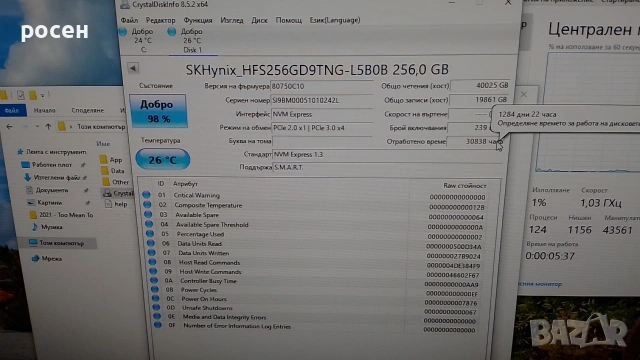Open the Начало tab in File Explorer

44,110
